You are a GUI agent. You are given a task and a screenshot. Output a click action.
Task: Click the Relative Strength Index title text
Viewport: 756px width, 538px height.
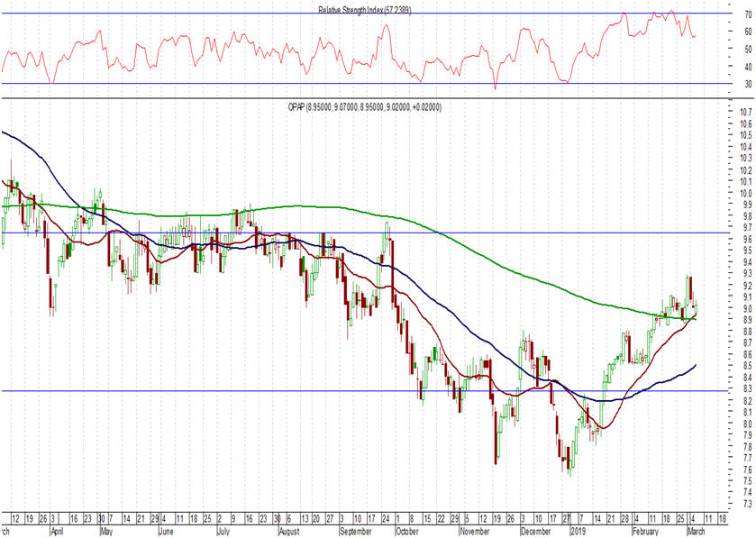pos(365,10)
